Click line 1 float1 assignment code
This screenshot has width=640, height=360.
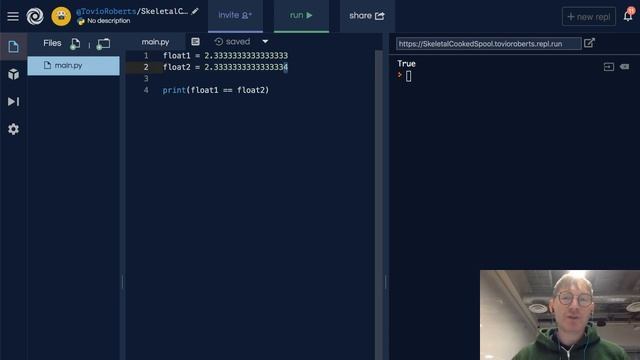pyautogui.click(x=225, y=56)
